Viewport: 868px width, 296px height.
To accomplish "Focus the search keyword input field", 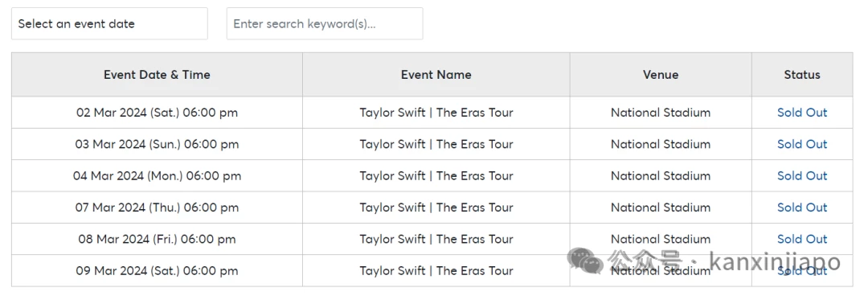I will coord(325,24).
